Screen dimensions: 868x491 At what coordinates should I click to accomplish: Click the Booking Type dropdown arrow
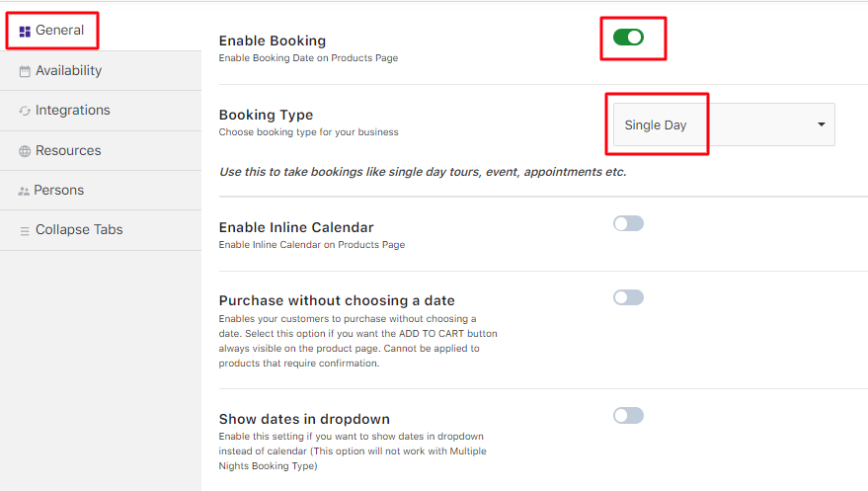821,124
